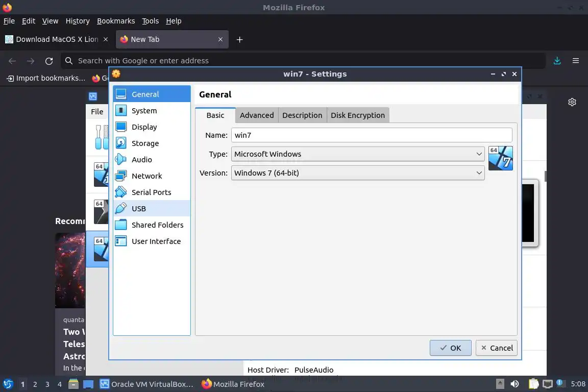Open the Network settings icon

121,176
